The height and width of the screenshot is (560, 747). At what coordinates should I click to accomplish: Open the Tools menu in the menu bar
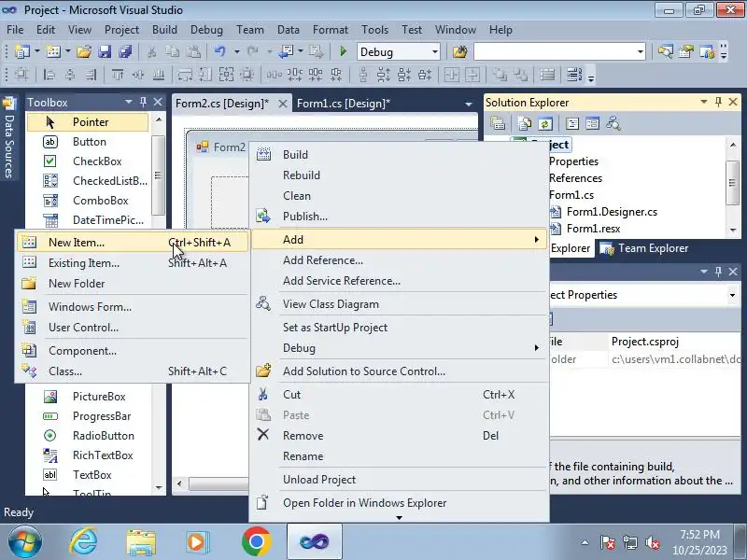pos(375,30)
